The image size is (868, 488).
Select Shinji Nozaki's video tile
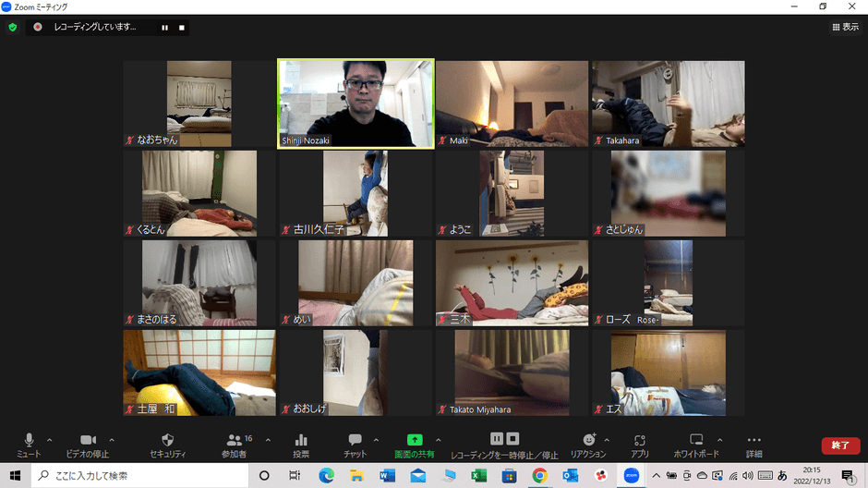point(356,104)
